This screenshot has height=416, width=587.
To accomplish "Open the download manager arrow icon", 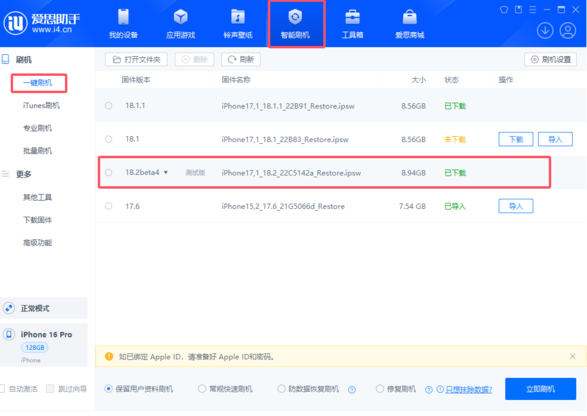I will pos(545,31).
